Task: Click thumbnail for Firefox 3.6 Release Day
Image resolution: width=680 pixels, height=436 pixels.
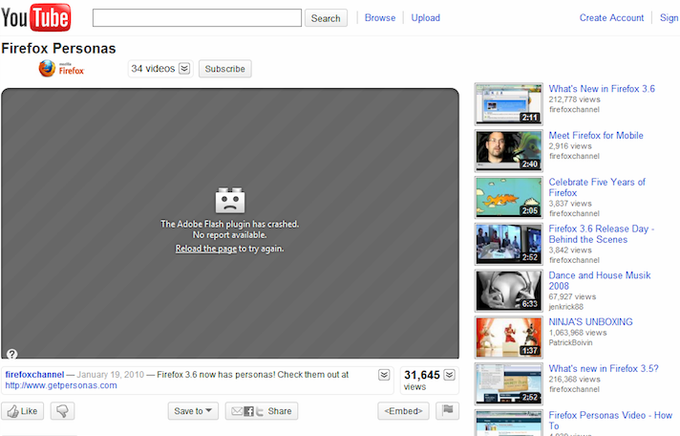Action: click(509, 244)
